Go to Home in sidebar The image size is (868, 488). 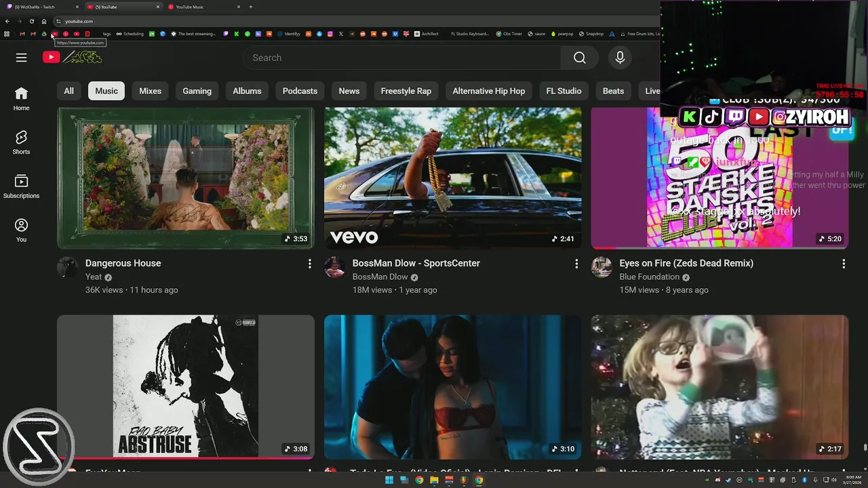click(21, 98)
